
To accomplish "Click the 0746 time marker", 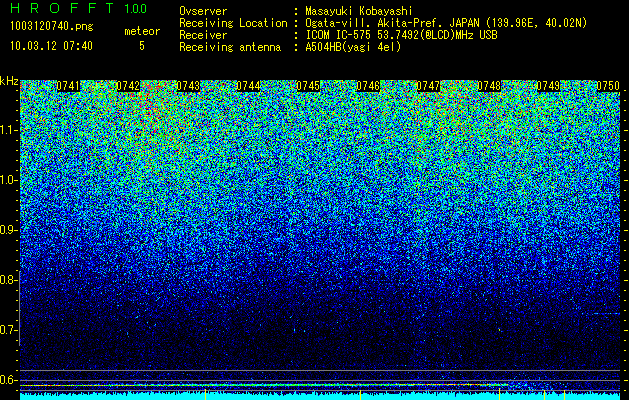I will (x=368, y=86).
